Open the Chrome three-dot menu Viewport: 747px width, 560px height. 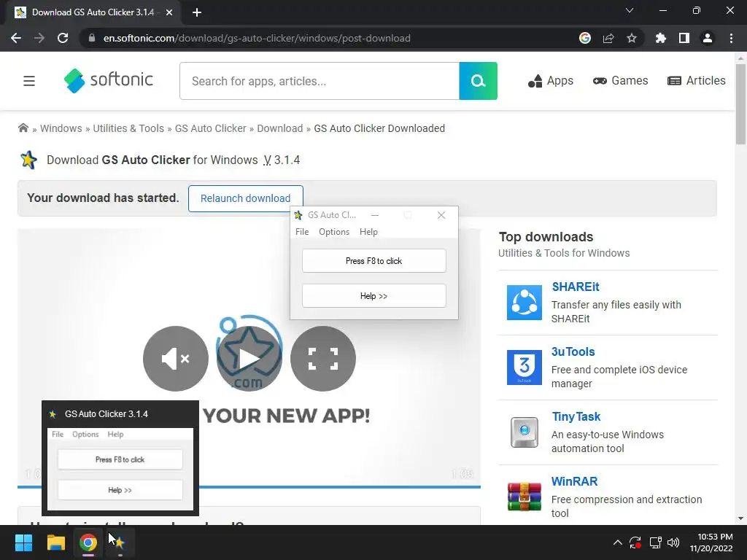[731, 38]
